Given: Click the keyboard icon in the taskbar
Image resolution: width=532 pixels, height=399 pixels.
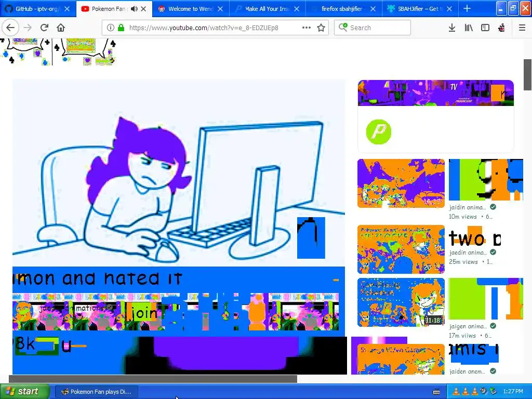Looking at the screenshot, I should [436, 392].
